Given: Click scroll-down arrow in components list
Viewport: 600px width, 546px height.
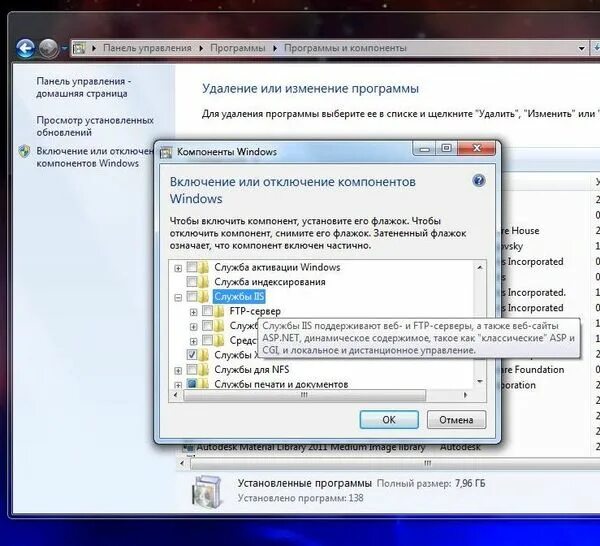Looking at the screenshot, I should point(480,381).
